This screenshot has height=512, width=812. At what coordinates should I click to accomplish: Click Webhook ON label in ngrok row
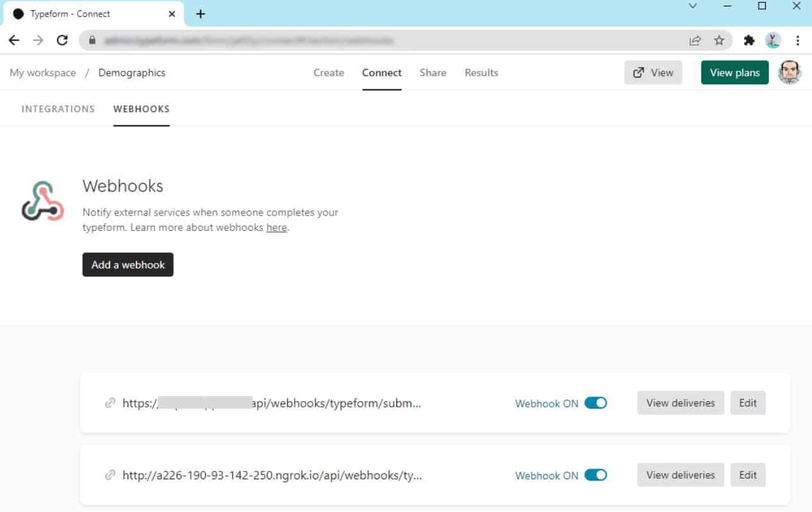pos(546,475)
